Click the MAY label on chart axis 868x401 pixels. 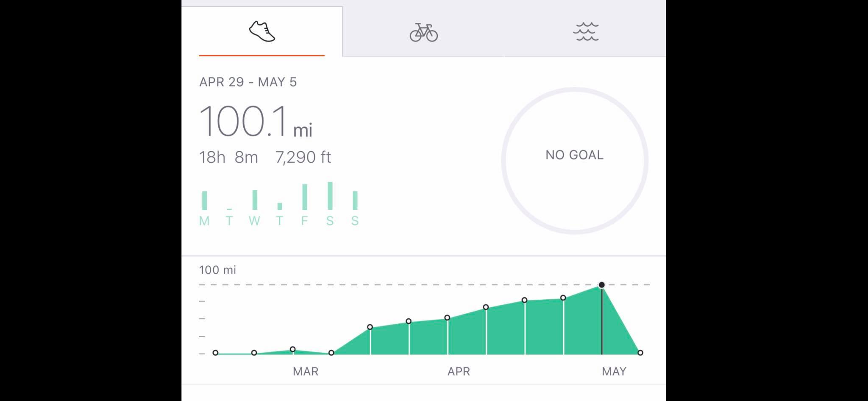pyautogui.click(x=614, y=371)
